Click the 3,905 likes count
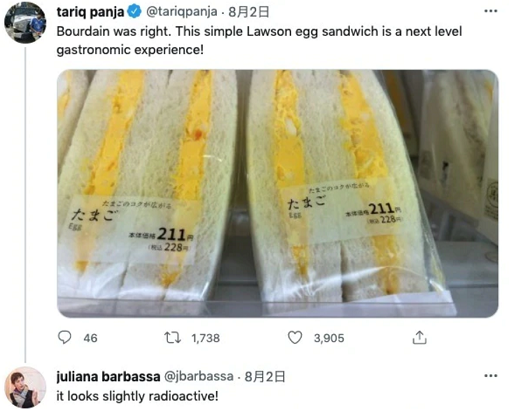This screenshot has height=409, width=512. point(329,338)
